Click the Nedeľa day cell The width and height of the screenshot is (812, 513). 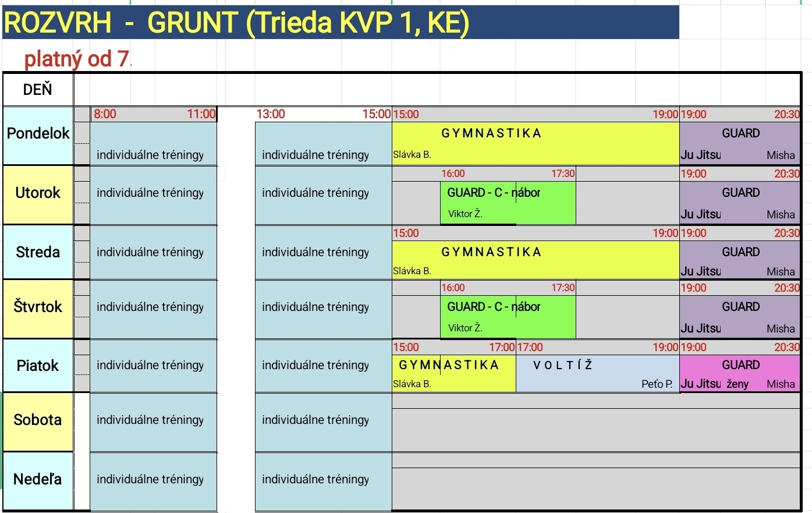tap(38, 479)
